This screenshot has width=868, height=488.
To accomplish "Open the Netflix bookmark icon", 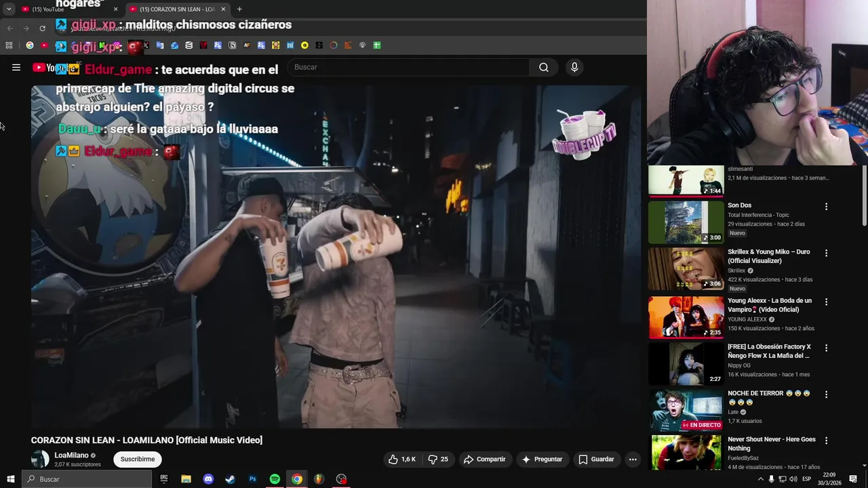I will [x=203, y=45].
